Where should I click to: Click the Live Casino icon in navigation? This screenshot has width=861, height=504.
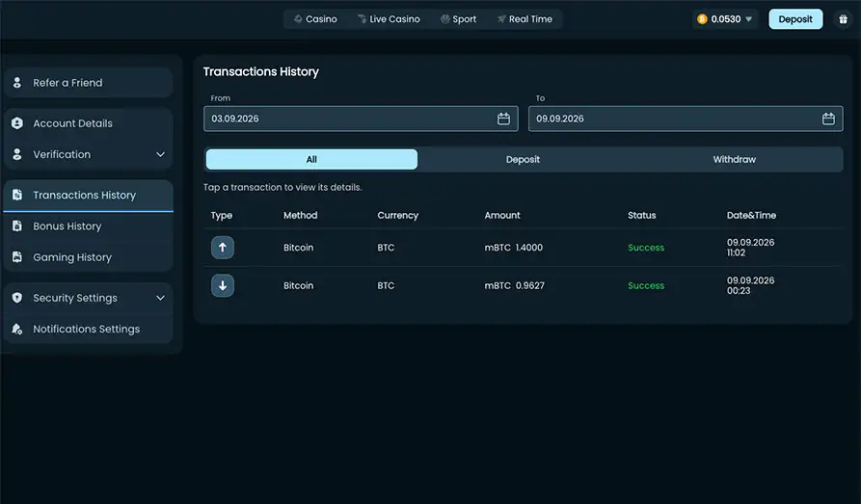[x=362, y=19]
